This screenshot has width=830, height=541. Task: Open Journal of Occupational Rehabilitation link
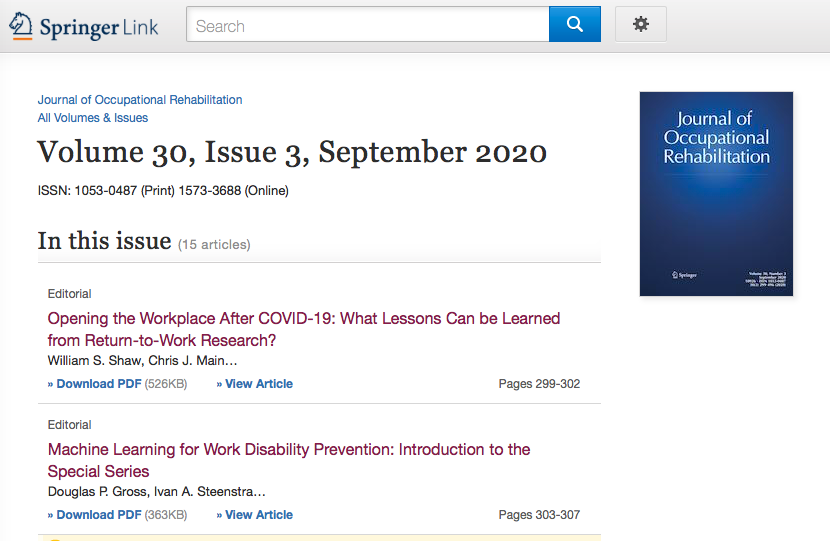point(140,100)
